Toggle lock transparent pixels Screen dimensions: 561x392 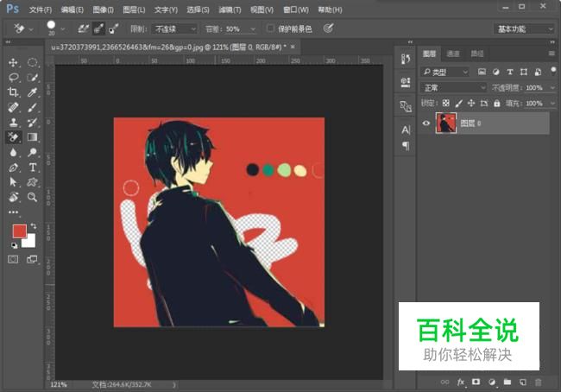pos(445,103)
